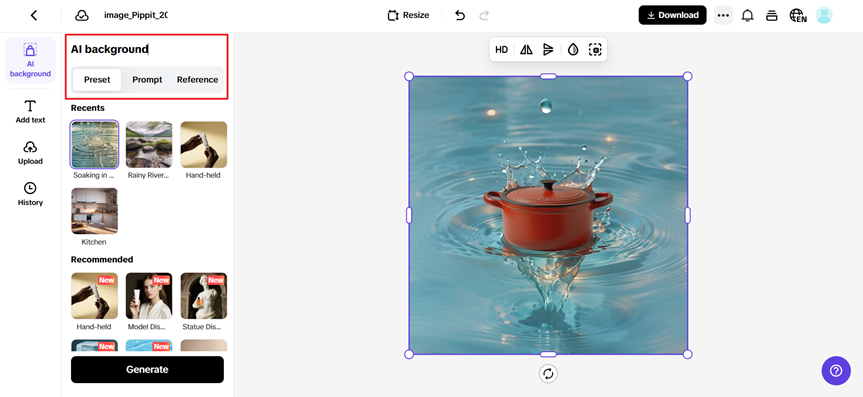Screen dimensions: 863x397
Task: Adjust opacity with droplet icon
Action: click(573, 50)
